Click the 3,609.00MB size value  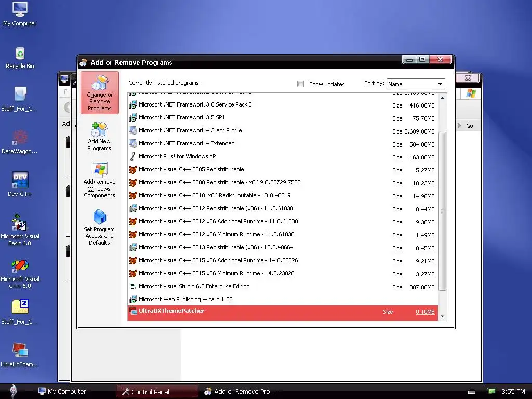[419, 131]
